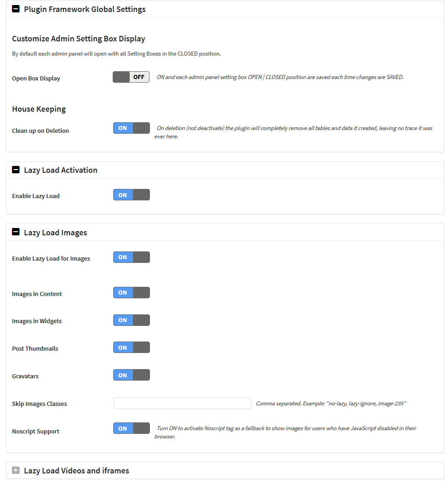Click the Lazy Load Videos and iframes heading
The image size is (448, 484).
coord(77,471)
